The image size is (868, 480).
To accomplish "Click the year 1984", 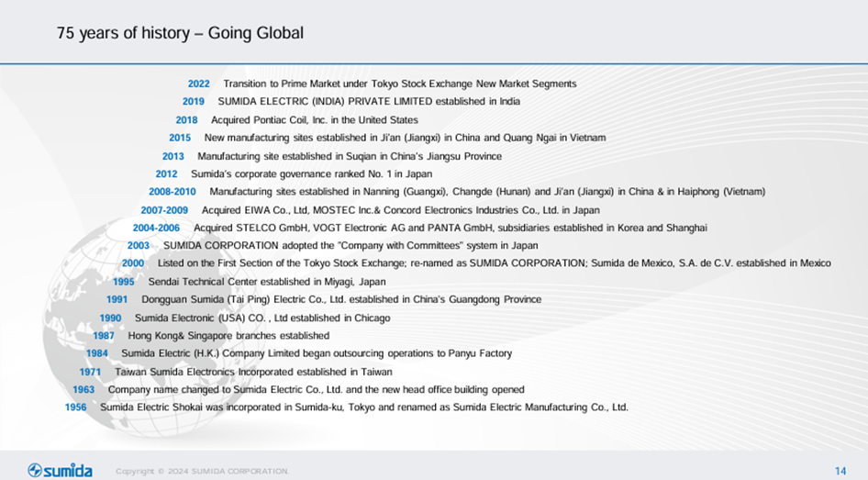I will [97, 353].
